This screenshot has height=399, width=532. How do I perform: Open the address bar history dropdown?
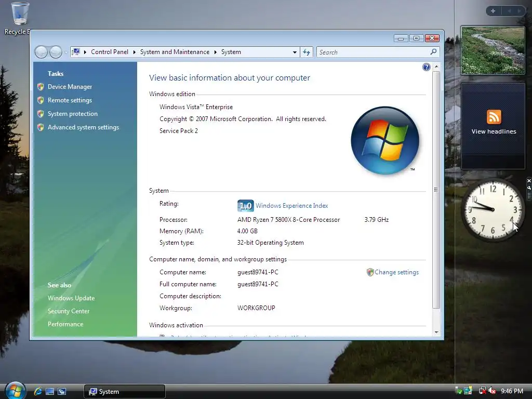pos(295,52)
